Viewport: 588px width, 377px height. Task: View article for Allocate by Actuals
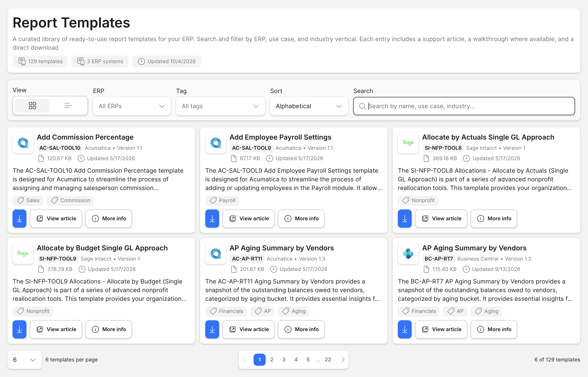pos(441,218)
